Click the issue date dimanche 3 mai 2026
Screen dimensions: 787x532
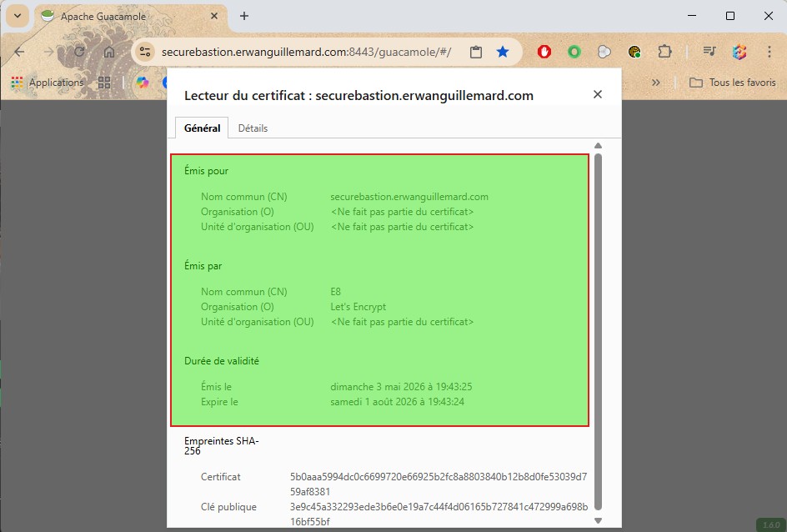tap(401, 387)
